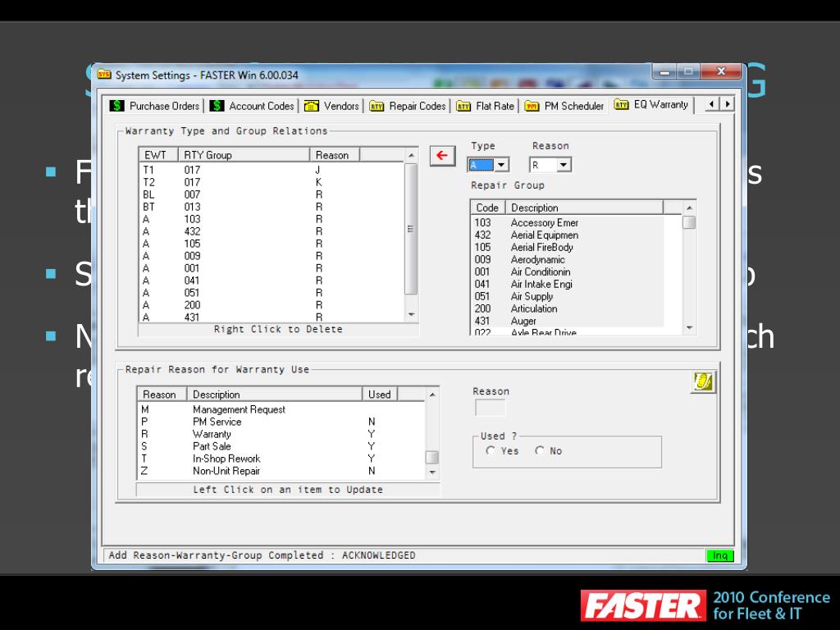Click the Account Codes dollar icon
Image resolution: width=840 pixels, height=630 pixels.
(x=217, y=106)
